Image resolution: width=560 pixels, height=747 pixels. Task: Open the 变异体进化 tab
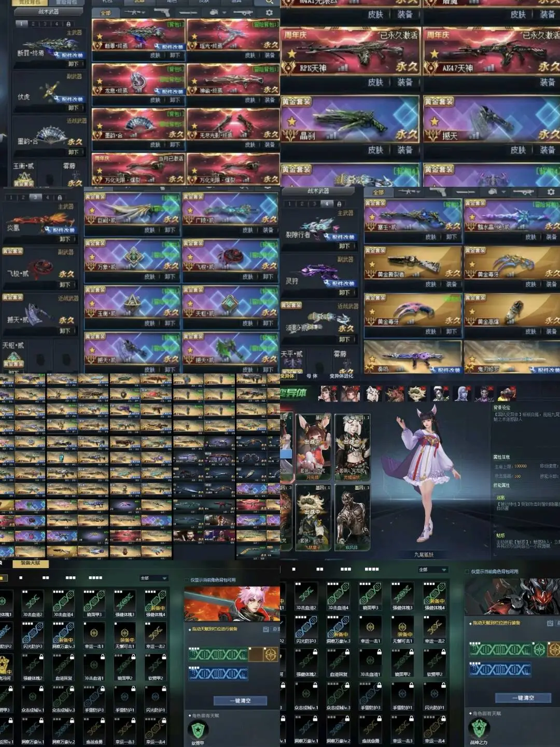pyautogui.click(x=341, y=376)
